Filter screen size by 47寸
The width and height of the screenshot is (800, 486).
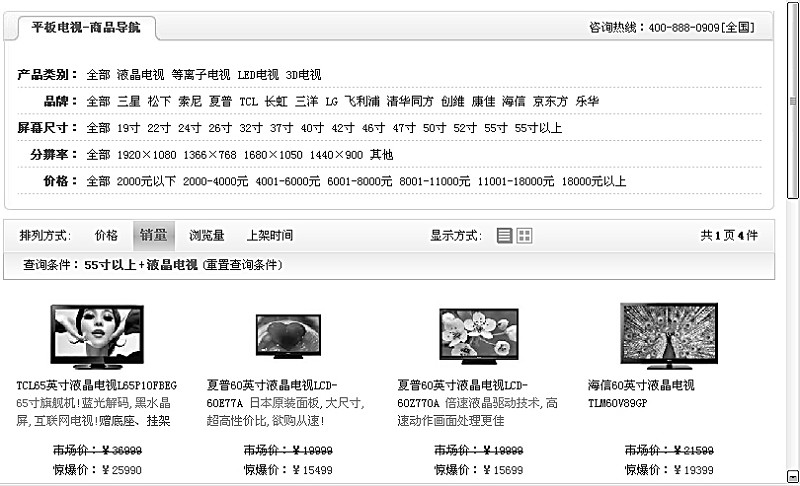[404, 128]
